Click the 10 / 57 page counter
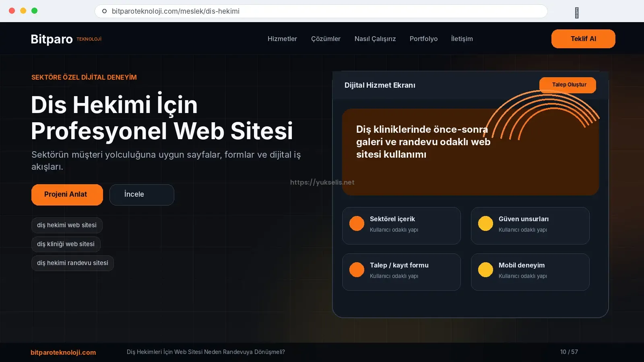 [x=569, y=352]
